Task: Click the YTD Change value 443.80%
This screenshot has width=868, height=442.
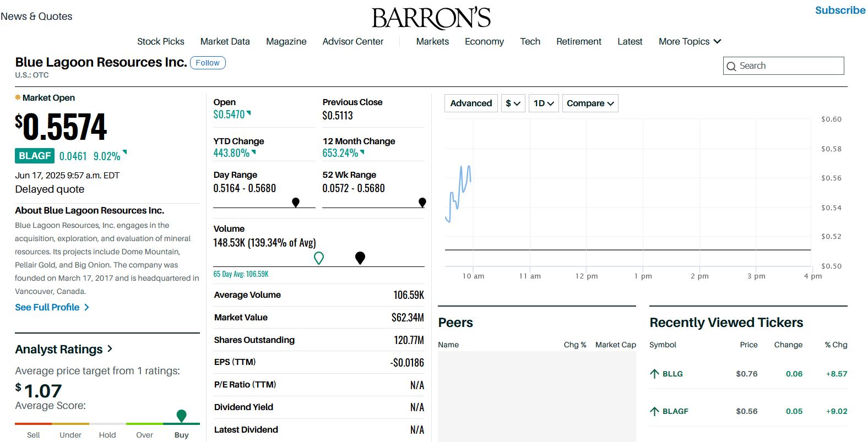Action: point(231,153)
